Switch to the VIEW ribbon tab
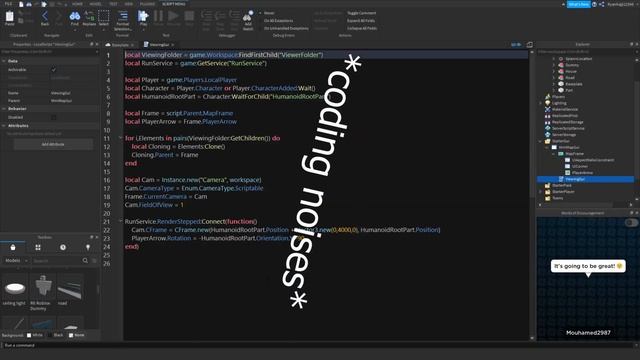The height and width of the screenshot is (360, 640). 129,4
